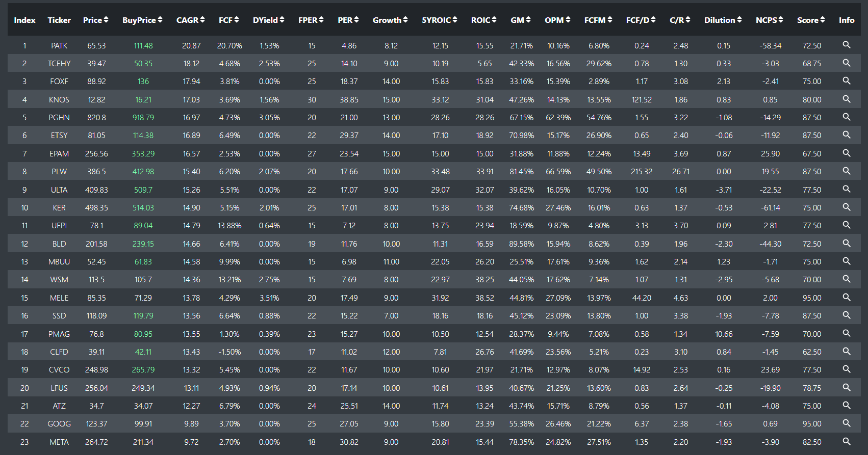Open info magnifier for GOOG row
The width and height of the screenshot is (868, 455).
coord(846,423)
